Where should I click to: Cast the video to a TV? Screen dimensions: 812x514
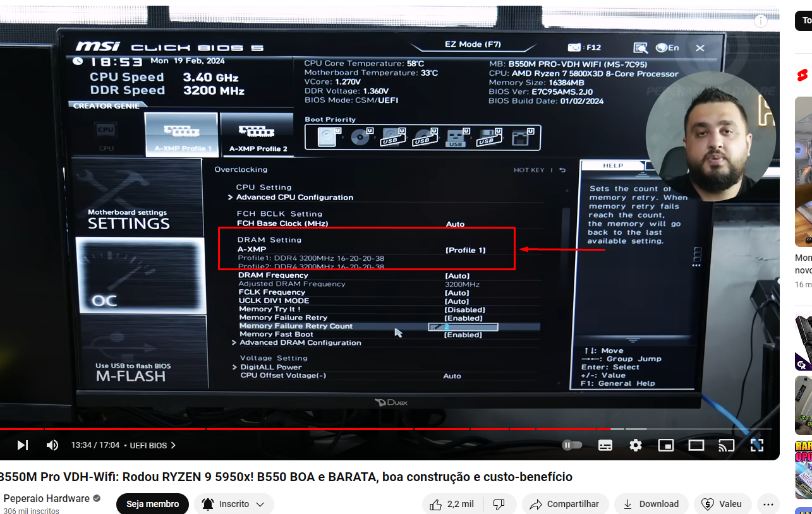click(x=727, y=445)
